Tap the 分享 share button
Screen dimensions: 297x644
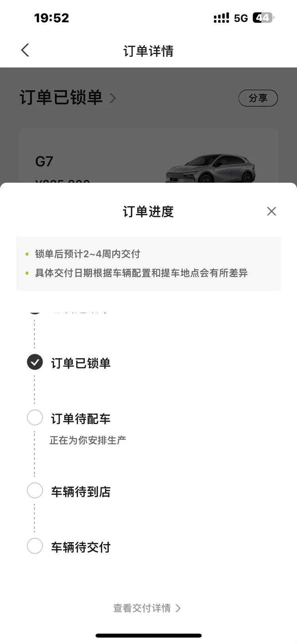click(x=258, y=98)
